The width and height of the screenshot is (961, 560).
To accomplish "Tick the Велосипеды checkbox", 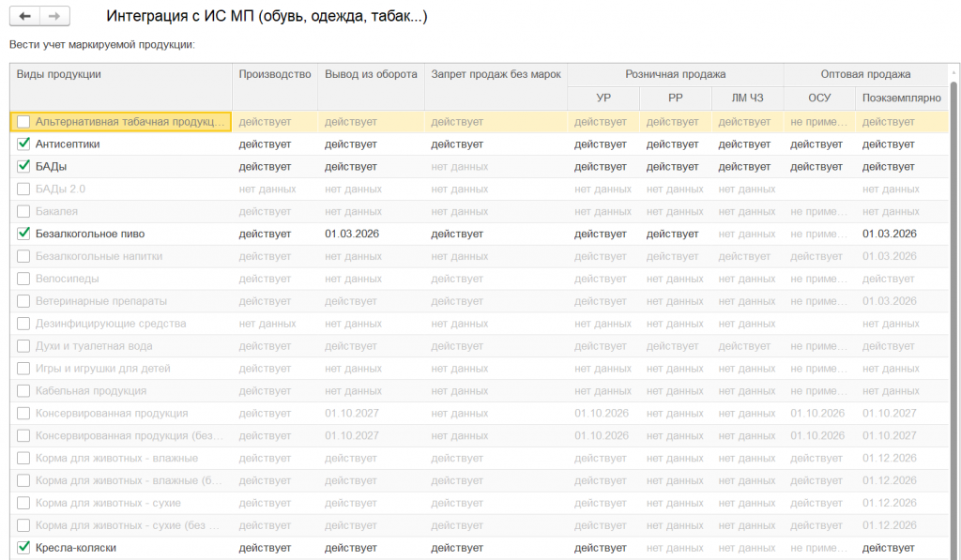I will (x=23, y=279).
